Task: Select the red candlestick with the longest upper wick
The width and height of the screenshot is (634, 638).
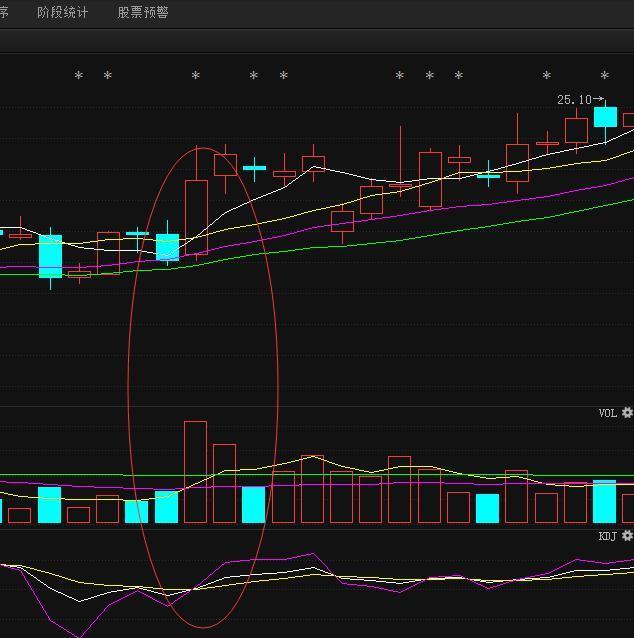Action: [x=400, y=184]
